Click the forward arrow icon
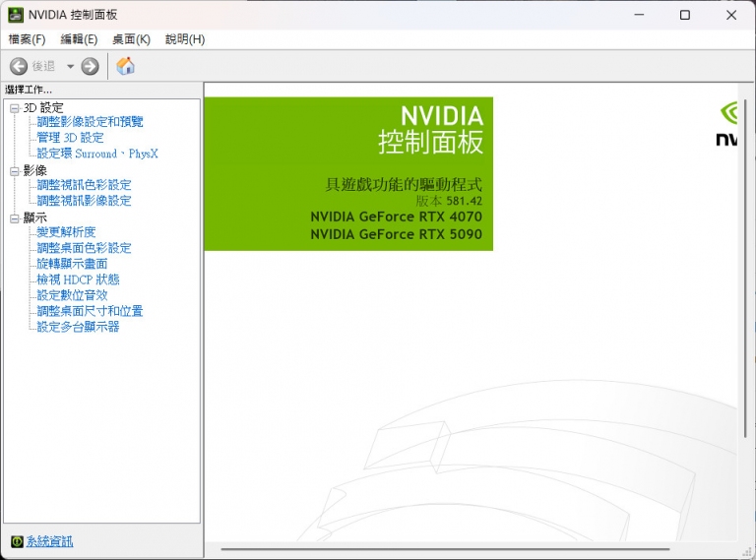Screen dimensions: 756x560 (90, 66)
